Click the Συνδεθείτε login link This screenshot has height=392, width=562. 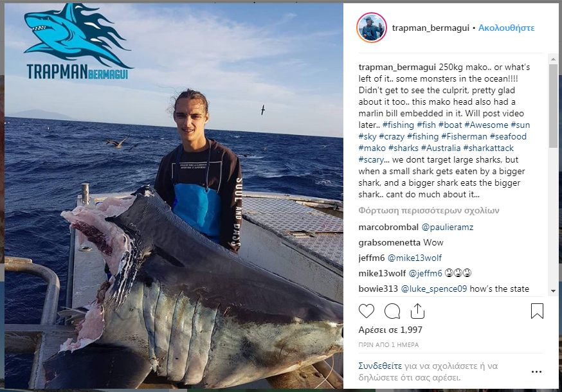[x=380, y=366]
